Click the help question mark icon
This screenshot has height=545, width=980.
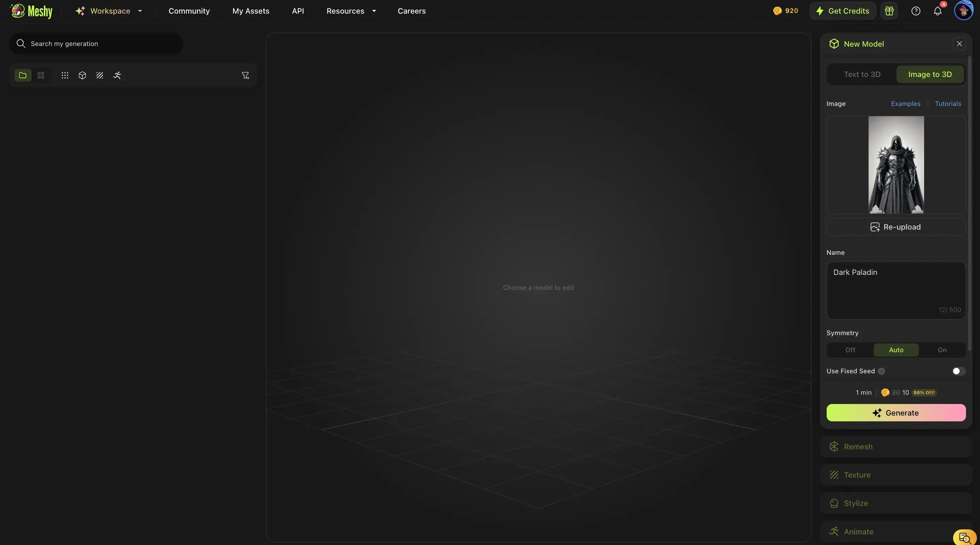coord(916,11)
